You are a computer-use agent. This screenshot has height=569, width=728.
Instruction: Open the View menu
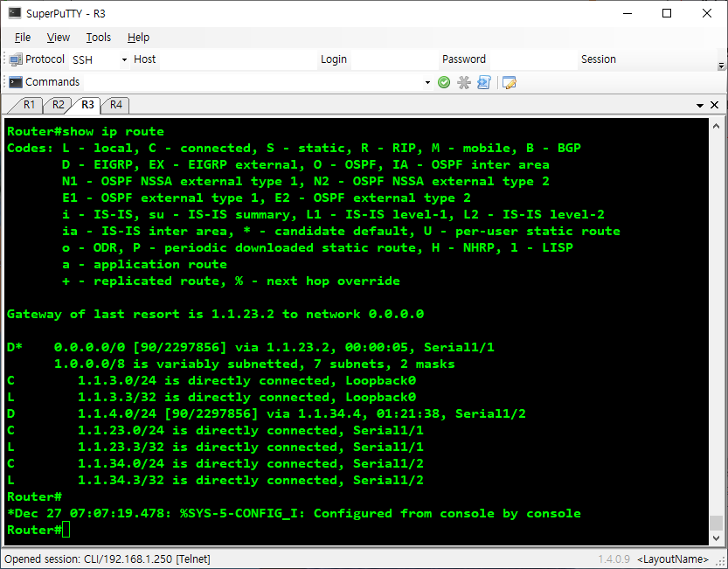[x=58, y=38]
